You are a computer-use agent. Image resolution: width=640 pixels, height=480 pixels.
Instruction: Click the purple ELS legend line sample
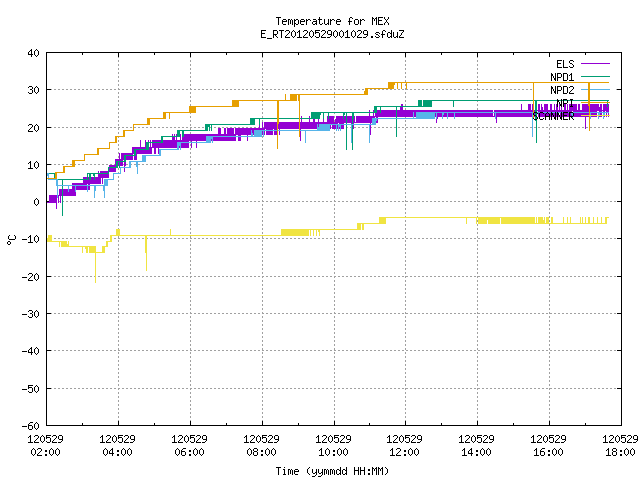click(596, 64)
